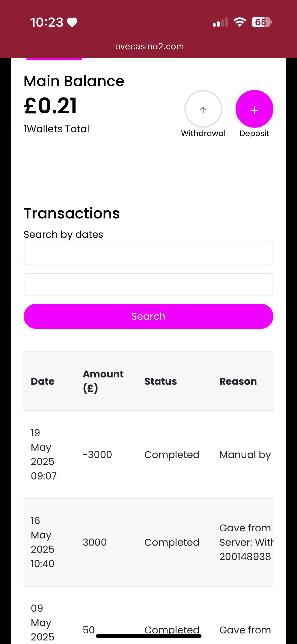Screen dimensions: 297x644
Task: Tap the Deposit label text
Action: 254,133
